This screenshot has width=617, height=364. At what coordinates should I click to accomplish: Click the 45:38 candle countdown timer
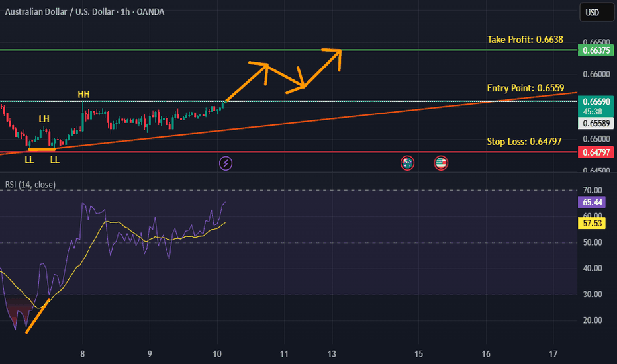click(x=593, y=112)
